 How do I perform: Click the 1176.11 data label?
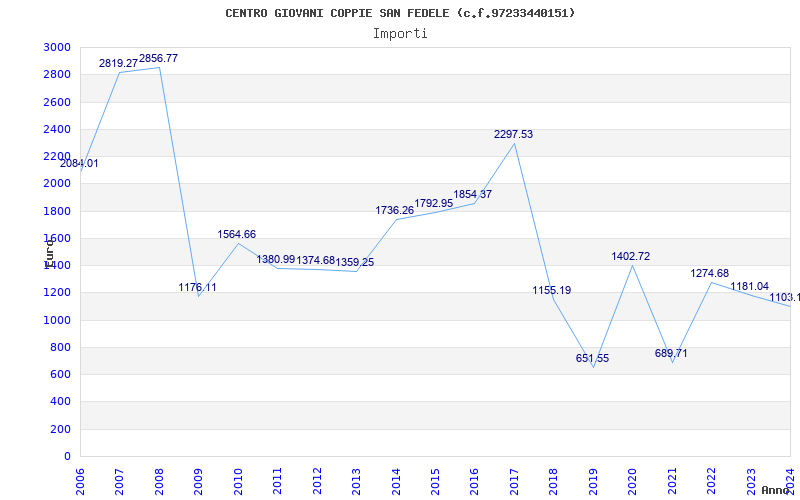coord(197,287)
